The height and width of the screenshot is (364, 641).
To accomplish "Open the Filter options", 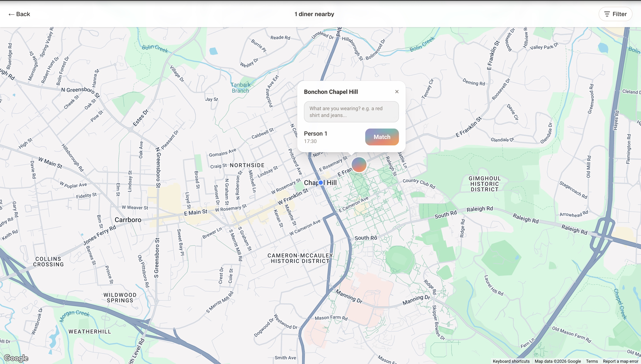I will [x=615, y=14].
